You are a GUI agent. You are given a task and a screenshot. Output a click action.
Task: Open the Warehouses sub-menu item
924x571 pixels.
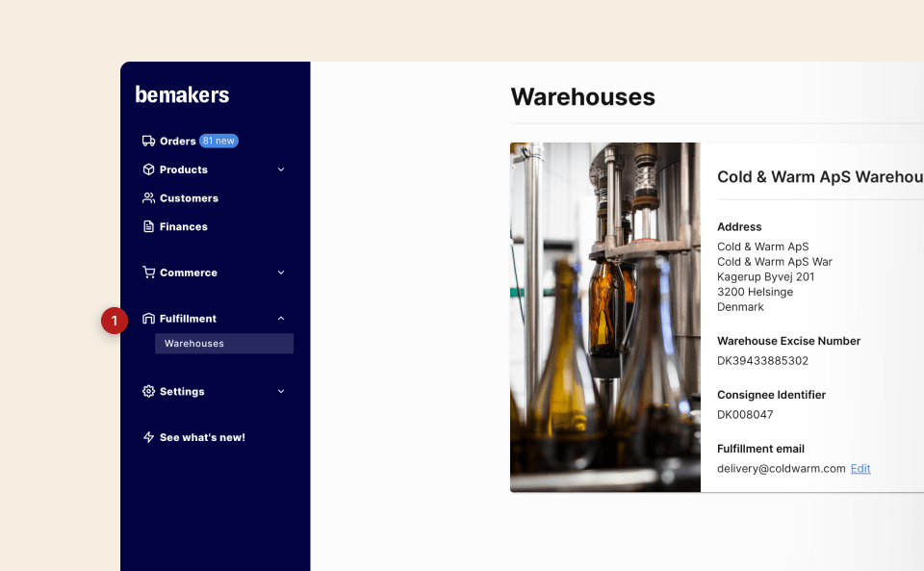coord(193,343)
